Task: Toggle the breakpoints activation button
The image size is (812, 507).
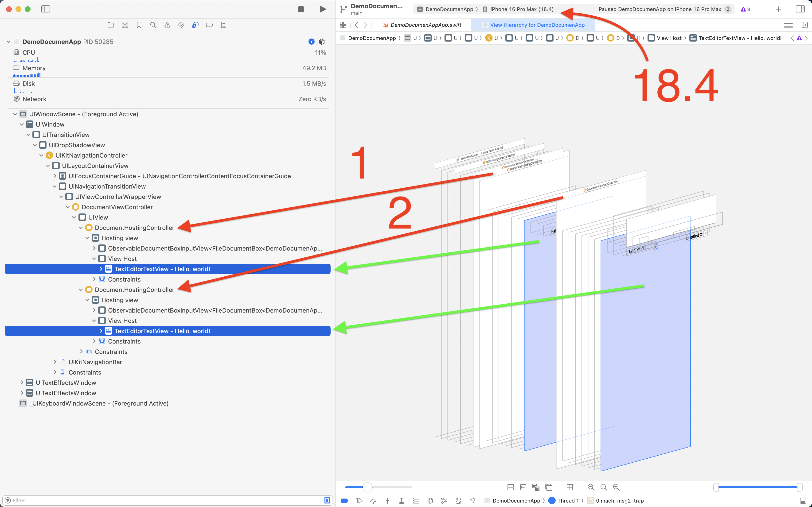Action: pos(344,500)
